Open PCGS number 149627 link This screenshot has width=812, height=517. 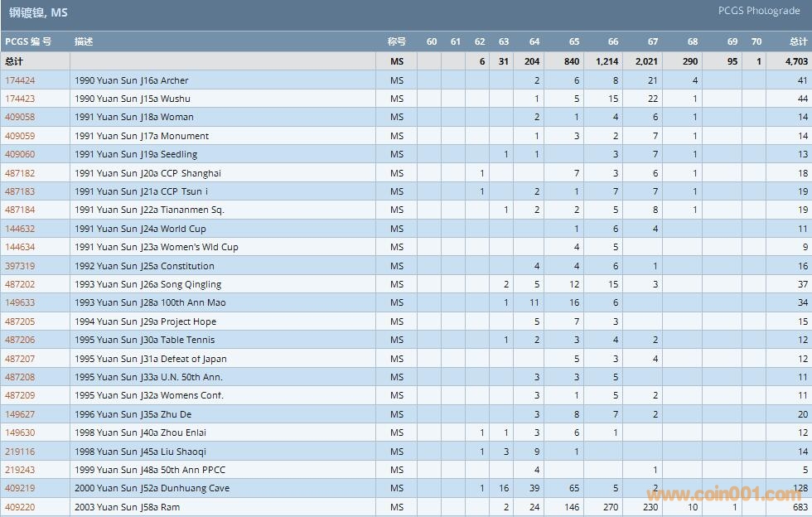[20, 414]
